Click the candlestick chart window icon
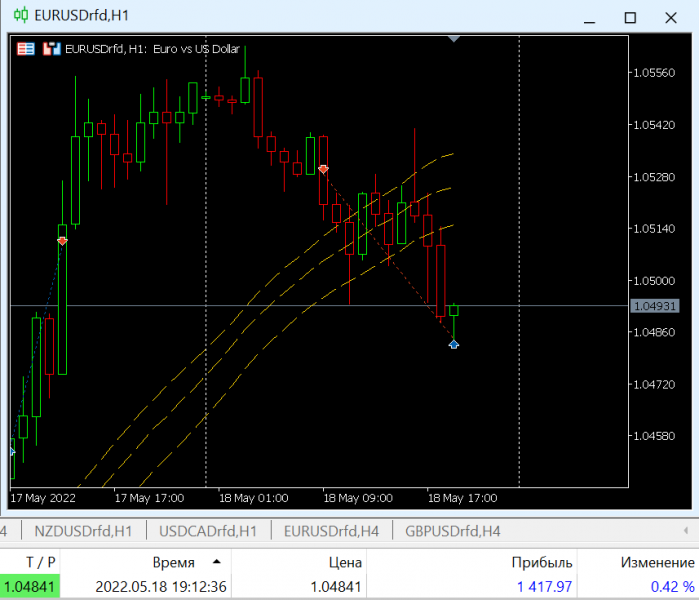Image resolution: width=699 pixels, height=600 pixels. click(21, 15)
